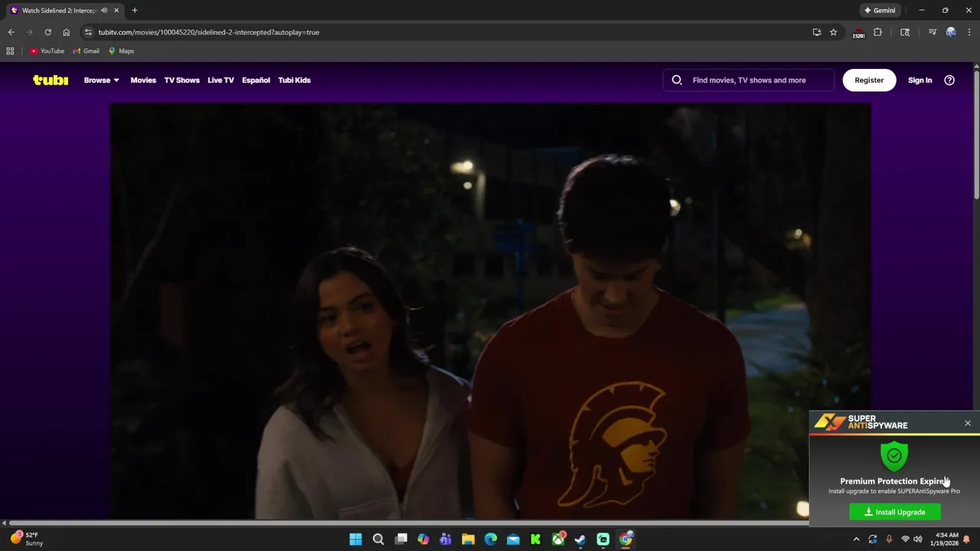The image size is (980, 551).
Task: Launch Microsoft Edge from taskbar
Action: coord(491,540)
